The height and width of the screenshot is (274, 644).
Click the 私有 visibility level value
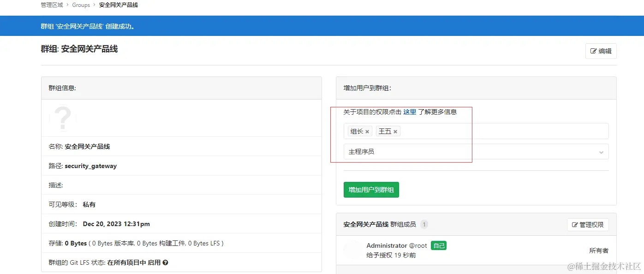(89, 204)
